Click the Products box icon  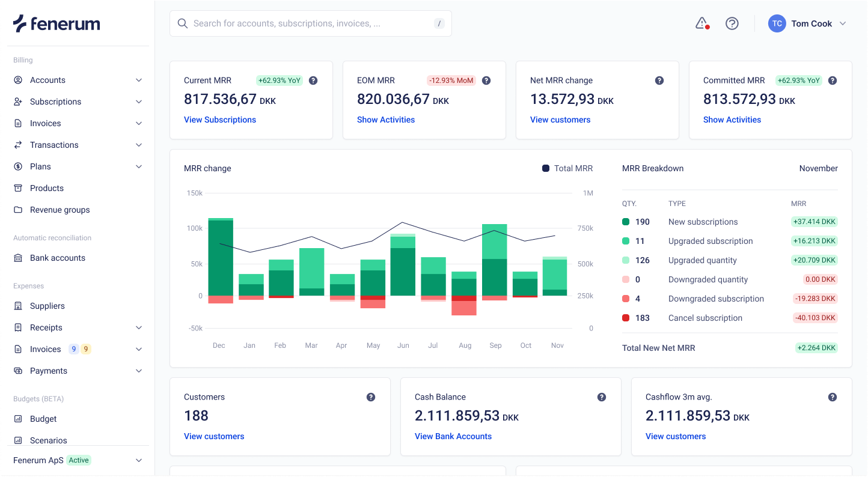point(18,188)
